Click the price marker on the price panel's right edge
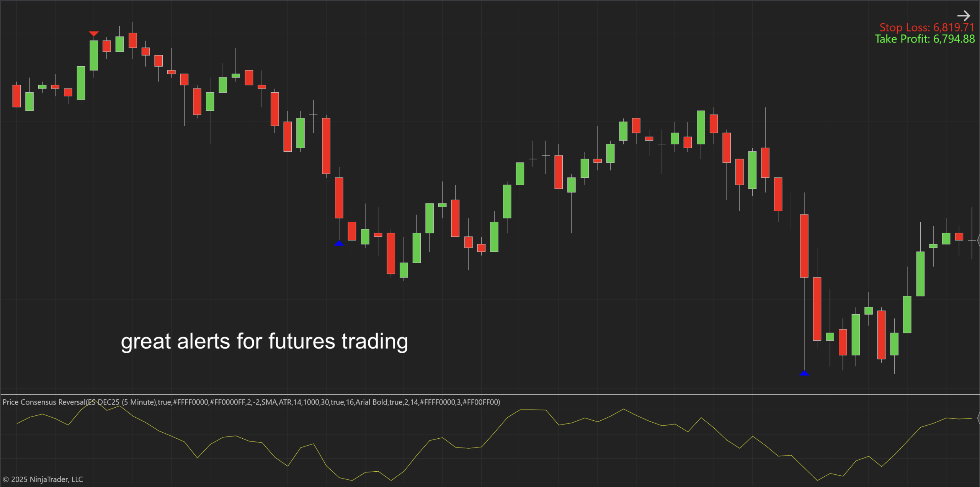Viewport: 980px width, 487px height. (x=978, y=240)
